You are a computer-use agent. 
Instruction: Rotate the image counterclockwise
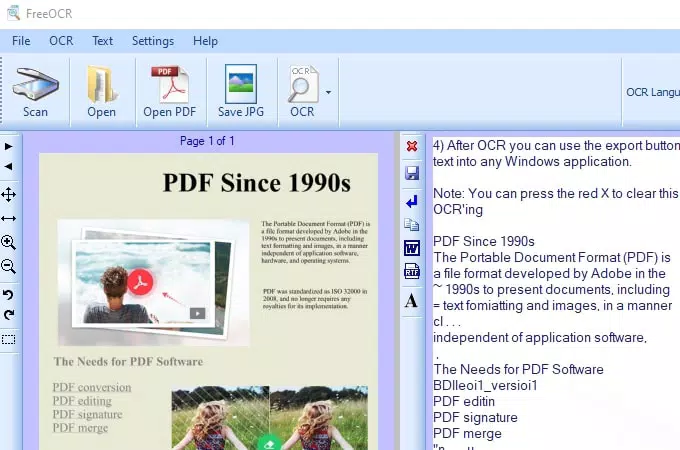pos(8,295)
